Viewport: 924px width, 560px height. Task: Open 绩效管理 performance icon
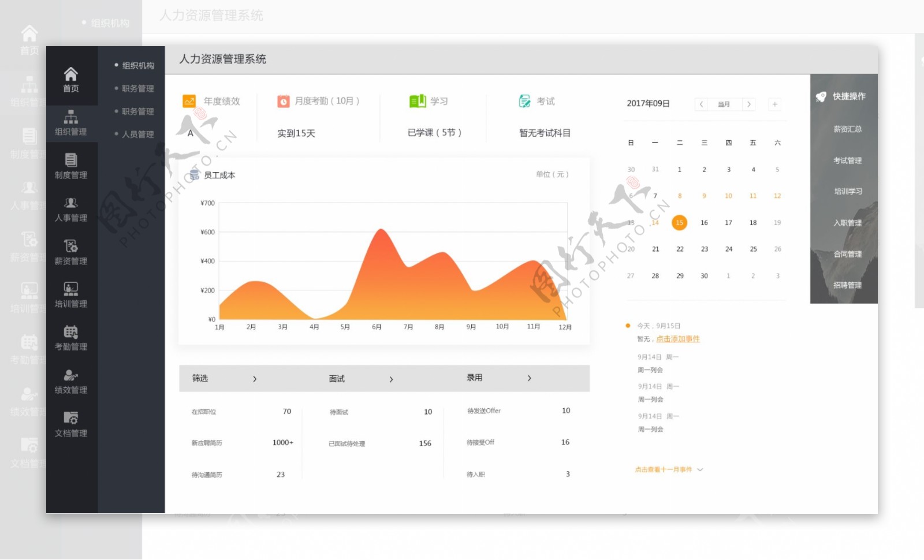point(70,375)
